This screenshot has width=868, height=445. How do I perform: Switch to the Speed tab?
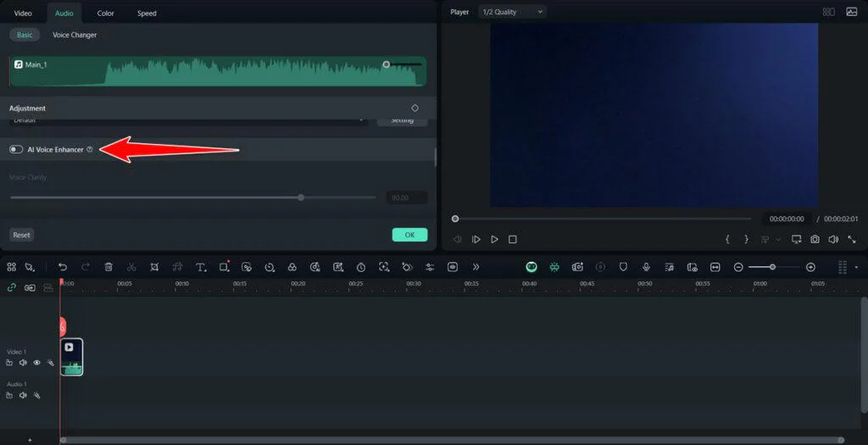click(x=147, y=13)
